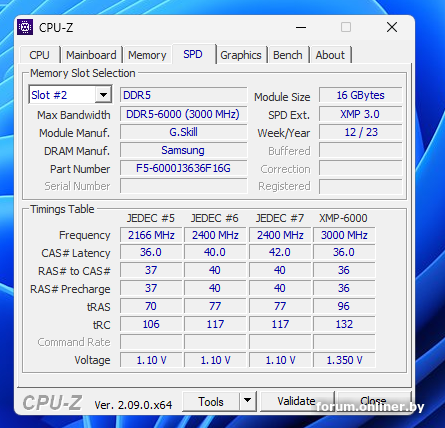Select part number F5-6000J3636F16G
The height and width of the screenshot is (428, 445).
(x=184, y=168)
